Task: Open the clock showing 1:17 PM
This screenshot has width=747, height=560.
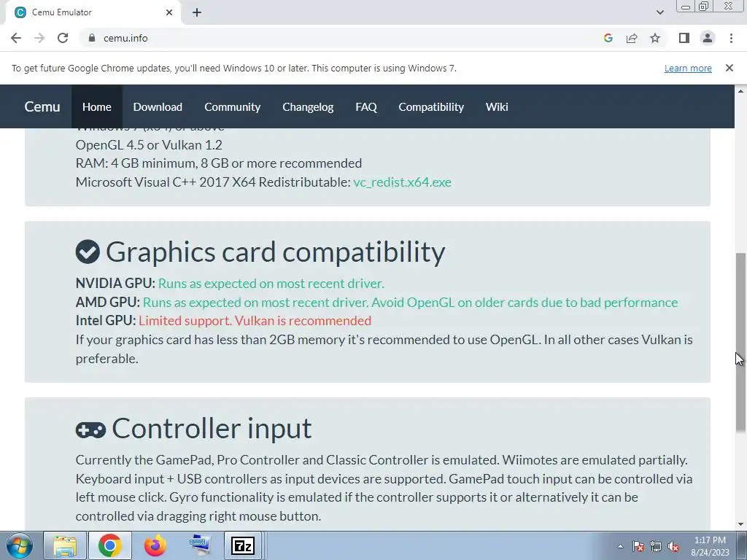Action: click(710, 546)
